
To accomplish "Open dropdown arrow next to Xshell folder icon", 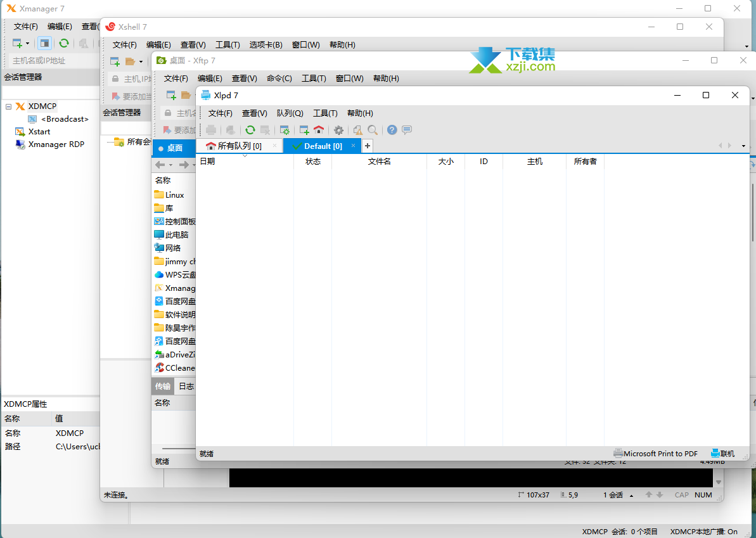I will pos(141,62).
